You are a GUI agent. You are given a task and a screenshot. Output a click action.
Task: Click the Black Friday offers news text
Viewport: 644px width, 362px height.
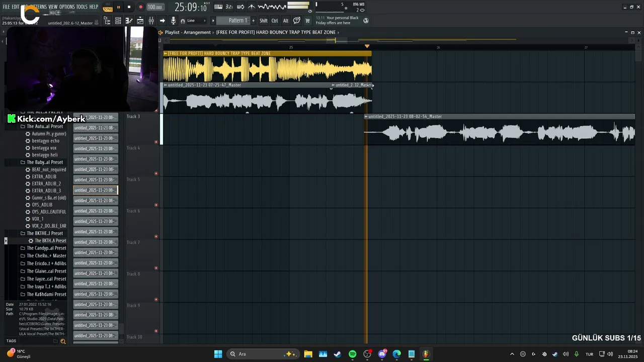pos(337,21)
